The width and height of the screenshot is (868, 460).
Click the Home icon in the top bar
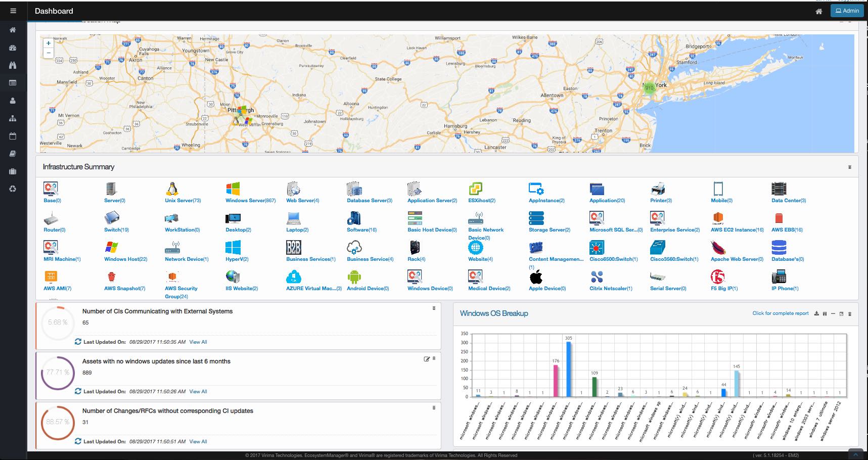coord(819,11)
